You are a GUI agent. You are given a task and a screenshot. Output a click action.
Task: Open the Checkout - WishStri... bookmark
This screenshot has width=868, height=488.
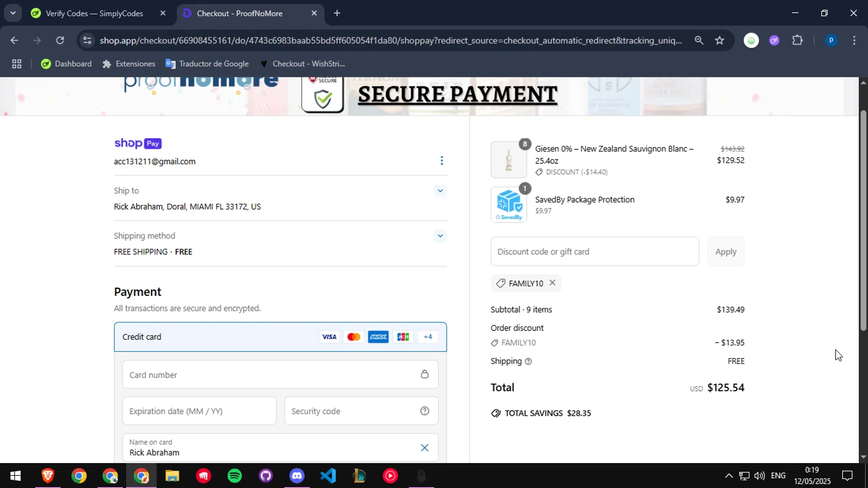pos(302,64)
